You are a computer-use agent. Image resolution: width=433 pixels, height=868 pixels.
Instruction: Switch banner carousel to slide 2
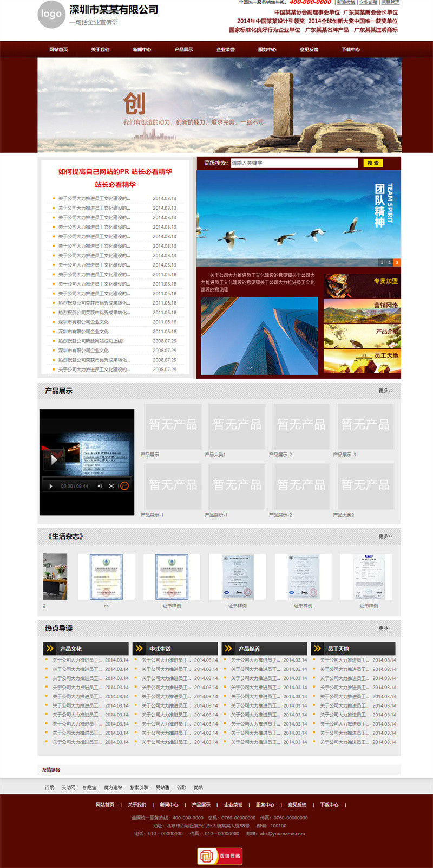pyautogui.click(x=389, y=263)
